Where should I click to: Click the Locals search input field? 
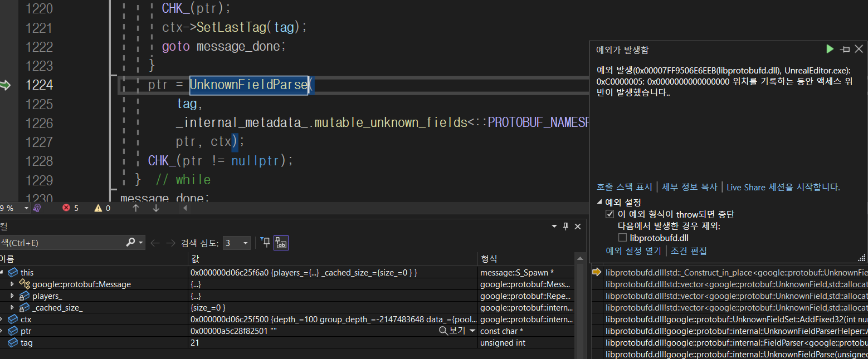[x=61, y=243]
